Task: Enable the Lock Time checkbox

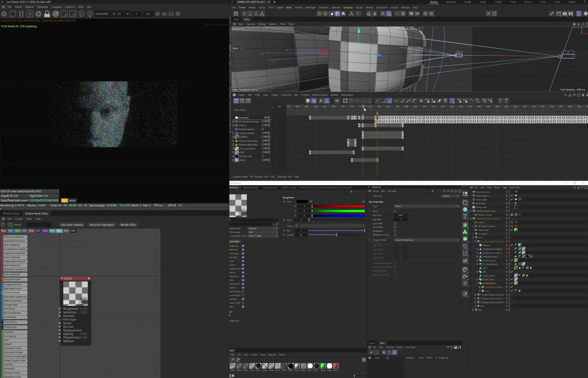Action: [395, 223]
